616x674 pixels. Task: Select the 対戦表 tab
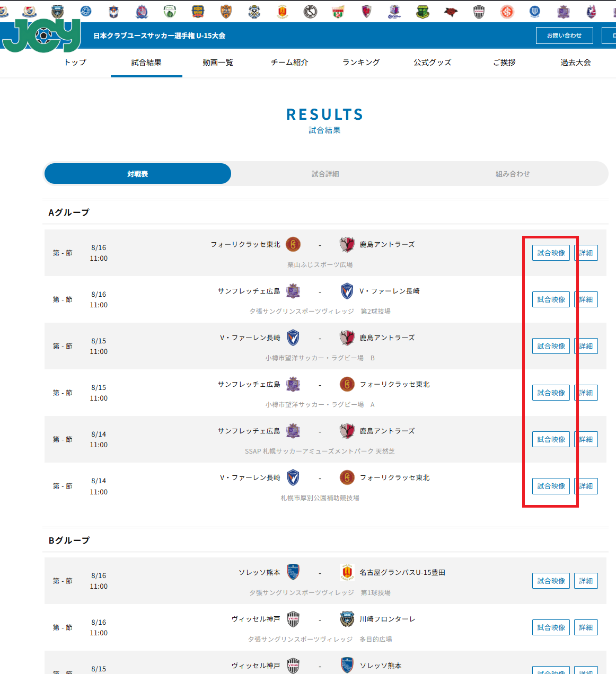(x=138, y=174)
